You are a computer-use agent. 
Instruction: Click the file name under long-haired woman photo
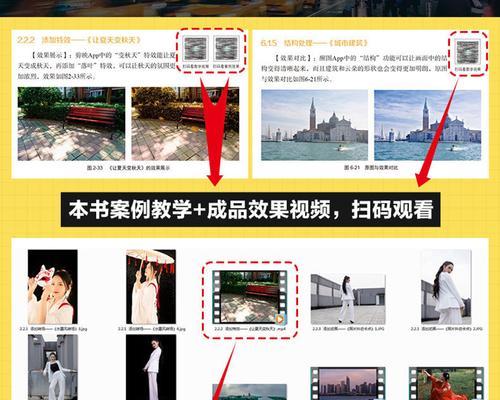pyautogui.click(x=446, y=329)
